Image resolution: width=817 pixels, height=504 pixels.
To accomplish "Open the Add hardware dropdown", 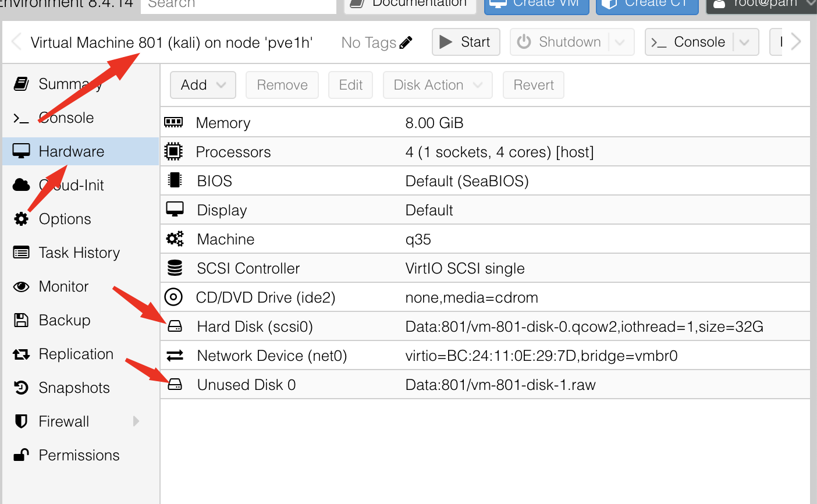I will point(203,85).
